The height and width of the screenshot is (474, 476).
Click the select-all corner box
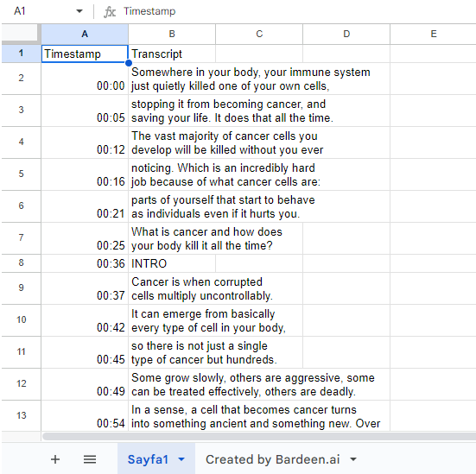pos(21,34)
